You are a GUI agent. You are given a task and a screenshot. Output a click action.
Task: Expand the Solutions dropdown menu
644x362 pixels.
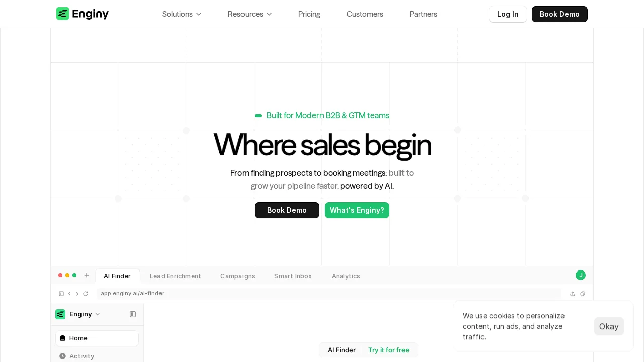click(182, 14)
